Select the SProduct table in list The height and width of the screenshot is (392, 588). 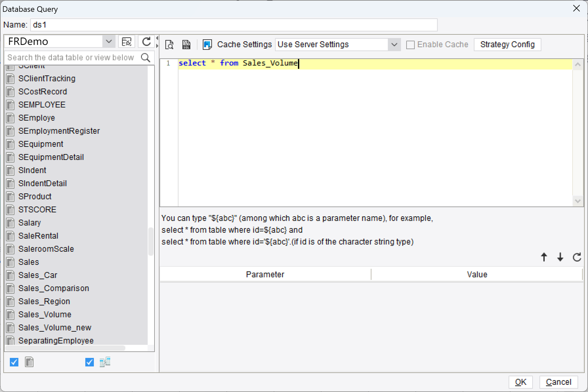click(35, 197)
